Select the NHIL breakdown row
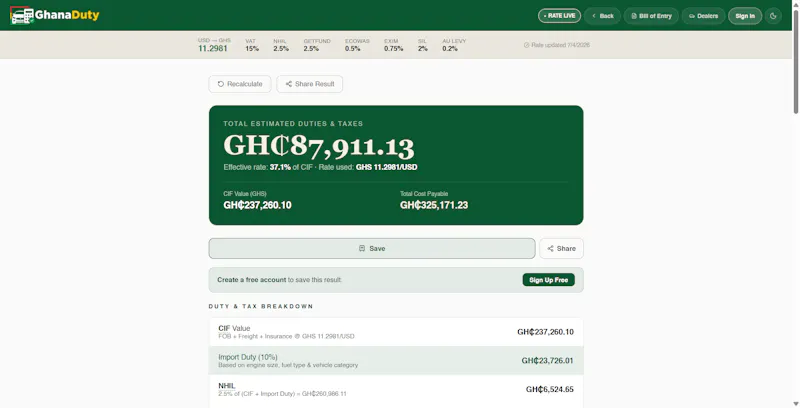 pyautogui.click(x=396, y=390)
